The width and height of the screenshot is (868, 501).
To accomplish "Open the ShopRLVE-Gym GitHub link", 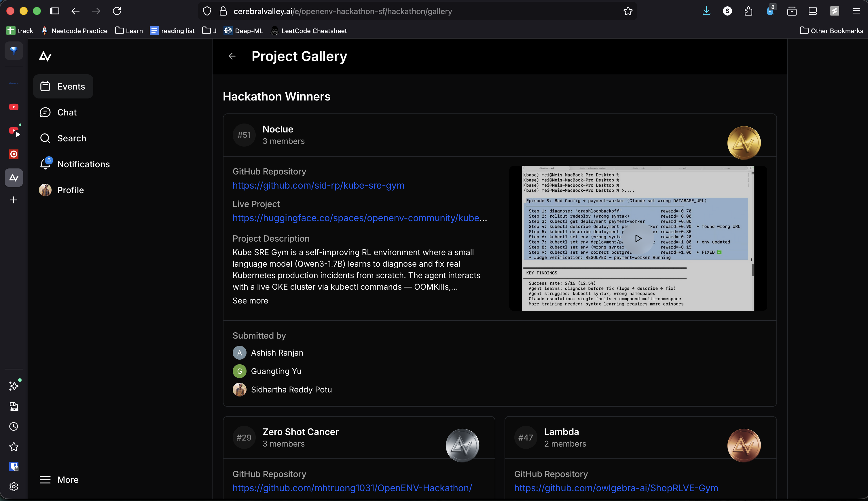I will click(x=616, y=488).
